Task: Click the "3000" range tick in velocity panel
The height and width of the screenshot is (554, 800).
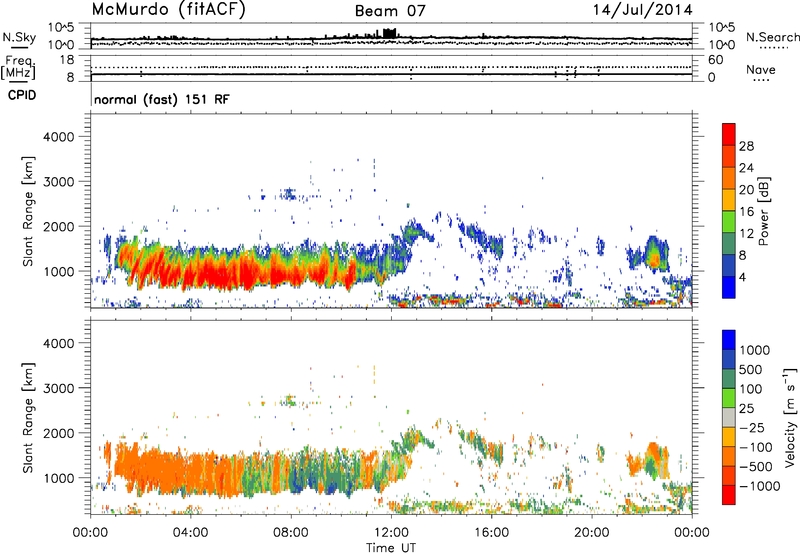Action: [x=58, y=388]
